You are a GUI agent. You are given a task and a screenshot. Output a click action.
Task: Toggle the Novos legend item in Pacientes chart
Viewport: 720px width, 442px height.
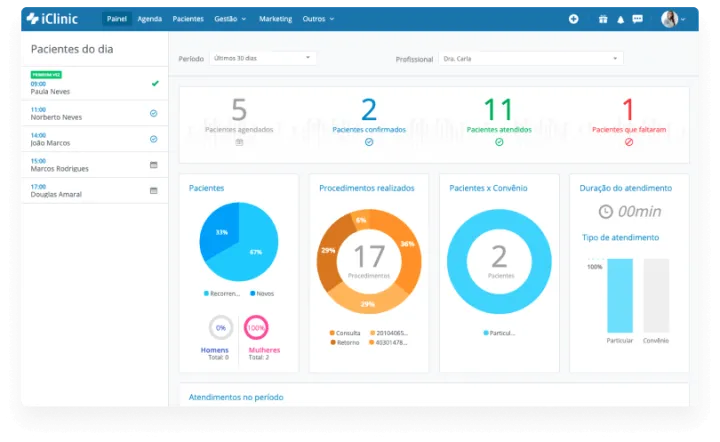click(263, 293)
